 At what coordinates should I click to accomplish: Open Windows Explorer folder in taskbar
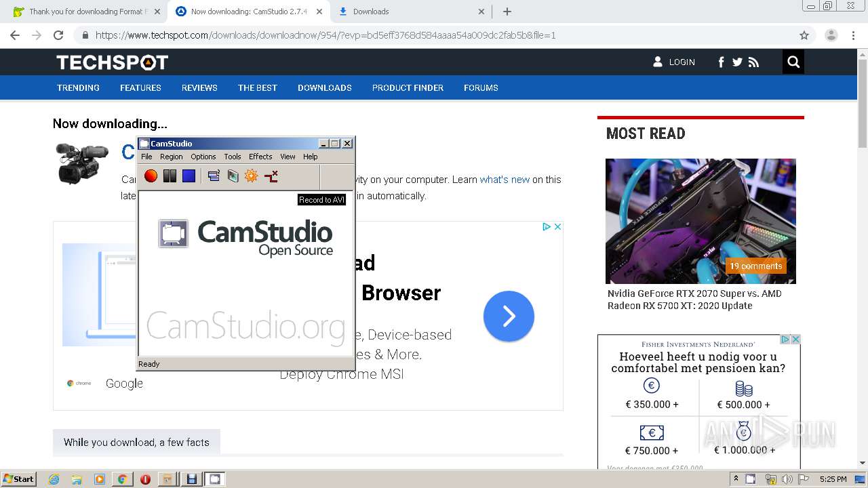[x=77, y=479]
